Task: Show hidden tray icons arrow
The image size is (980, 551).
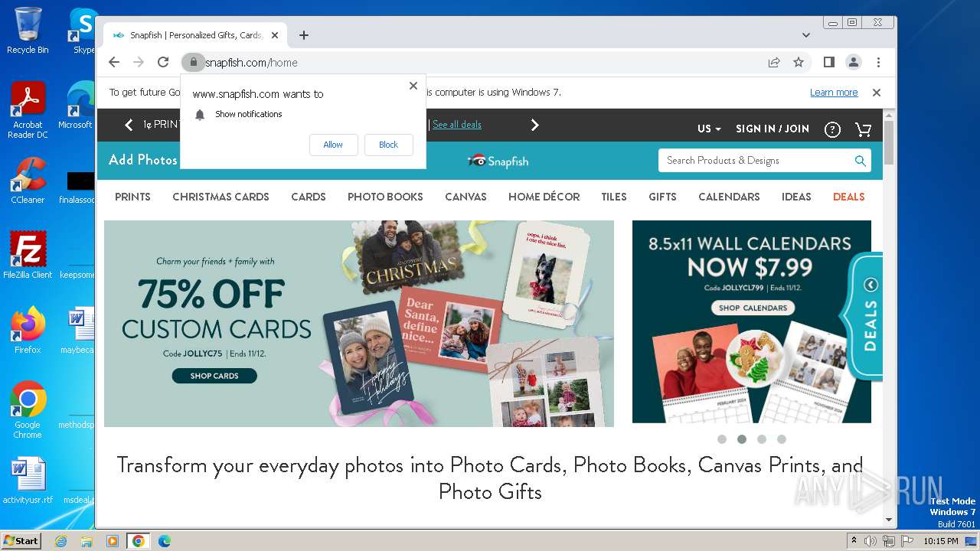Action: (854, 541)
